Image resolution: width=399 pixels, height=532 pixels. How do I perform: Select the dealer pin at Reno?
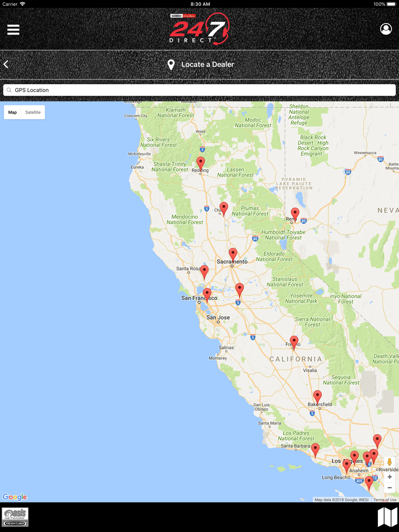[x=295, y=215]
